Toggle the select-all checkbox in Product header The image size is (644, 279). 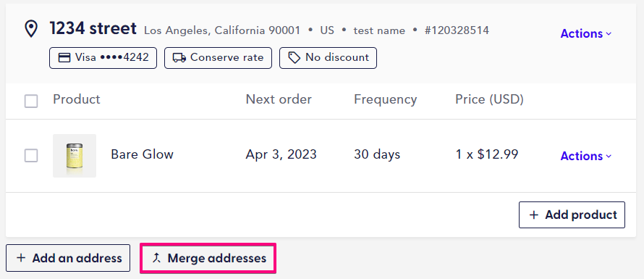(31, 101)
